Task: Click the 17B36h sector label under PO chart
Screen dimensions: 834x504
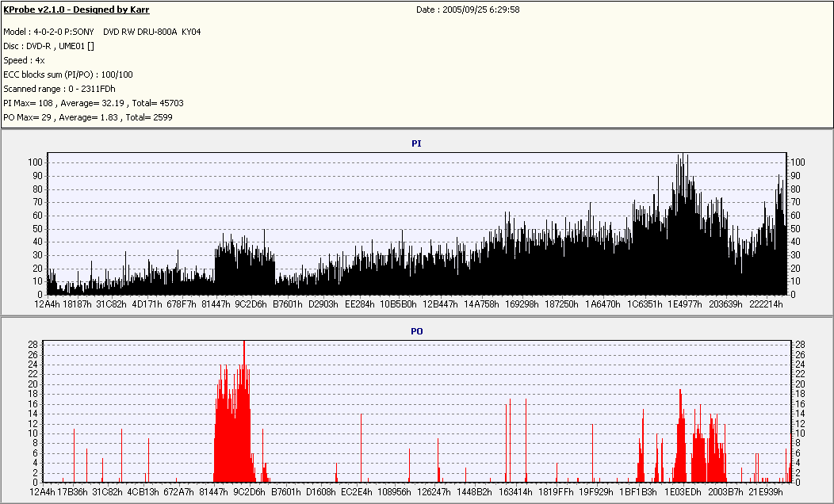Action: click(72, 492)
